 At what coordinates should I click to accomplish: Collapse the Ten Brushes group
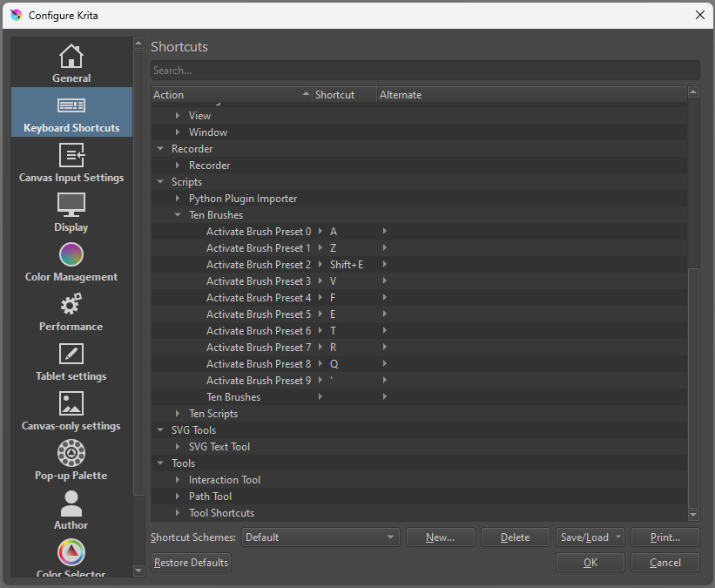coord(178,215)
